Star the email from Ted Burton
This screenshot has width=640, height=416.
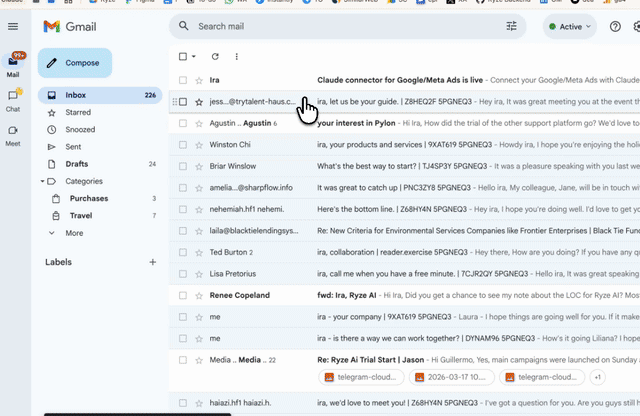[199, 253]
